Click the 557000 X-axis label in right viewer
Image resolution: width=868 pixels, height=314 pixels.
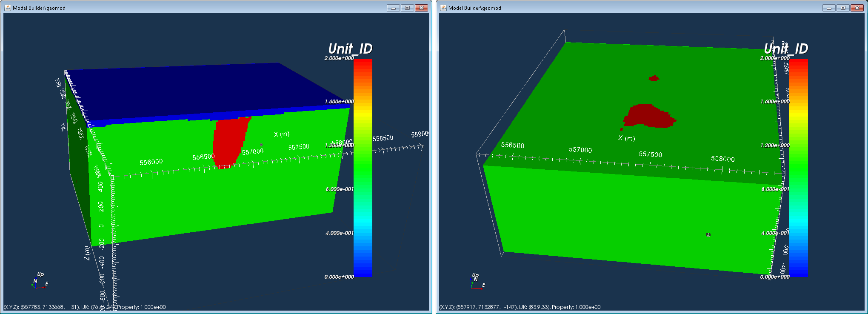pyautogui.click(x=580, y=150)
